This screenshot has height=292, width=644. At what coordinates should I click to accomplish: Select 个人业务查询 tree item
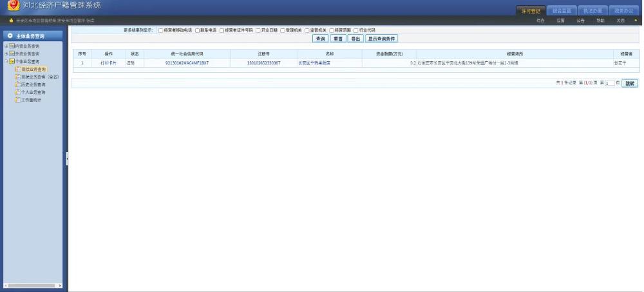pos(33,92)
